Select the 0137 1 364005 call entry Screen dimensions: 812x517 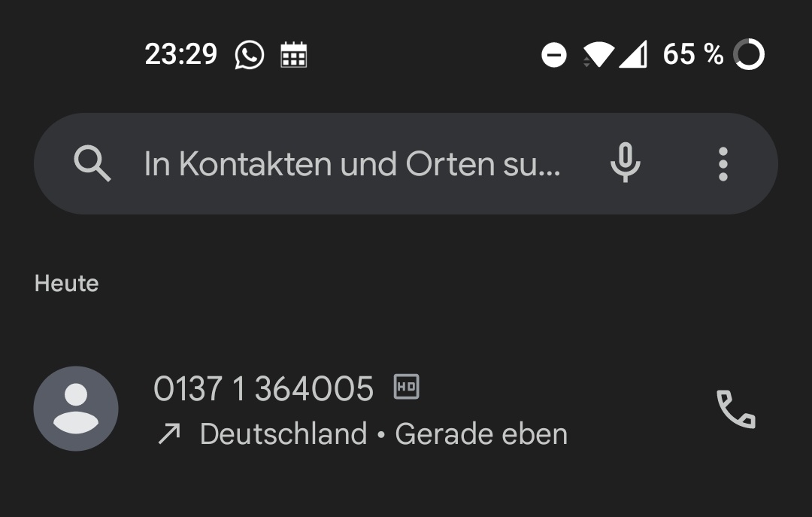pyautogui.click(x=406, y=409)
